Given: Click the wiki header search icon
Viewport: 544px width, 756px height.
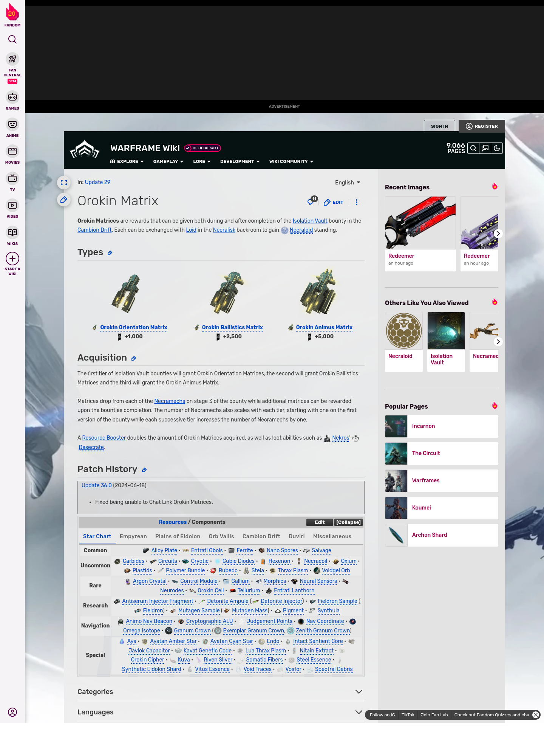Looking at the screenshot, I should [473, 148].
